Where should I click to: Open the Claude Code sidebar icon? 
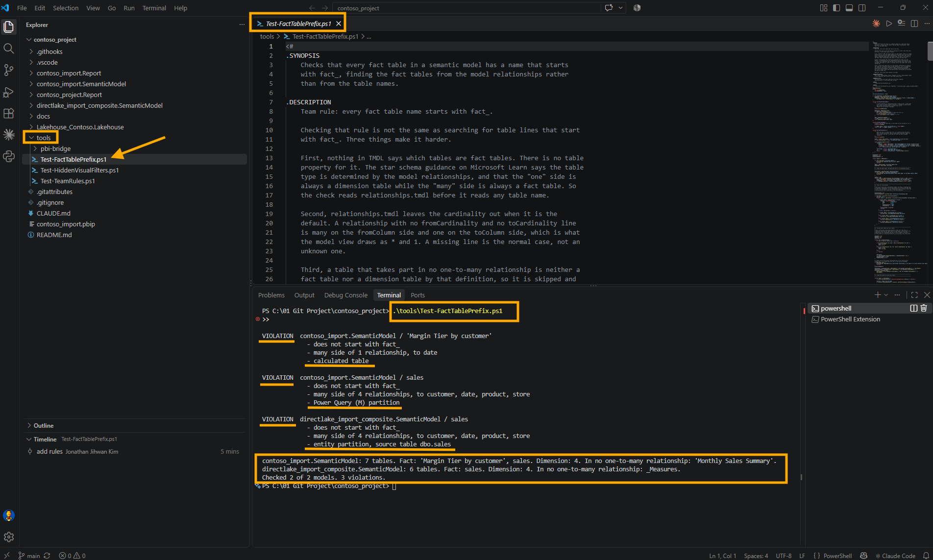point(9,135)
